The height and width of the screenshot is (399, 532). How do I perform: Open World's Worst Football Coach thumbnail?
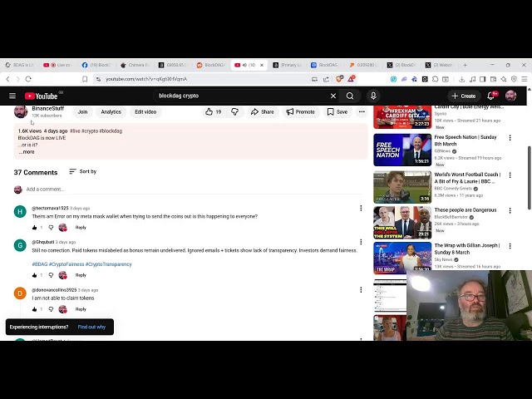pos(402,187)
